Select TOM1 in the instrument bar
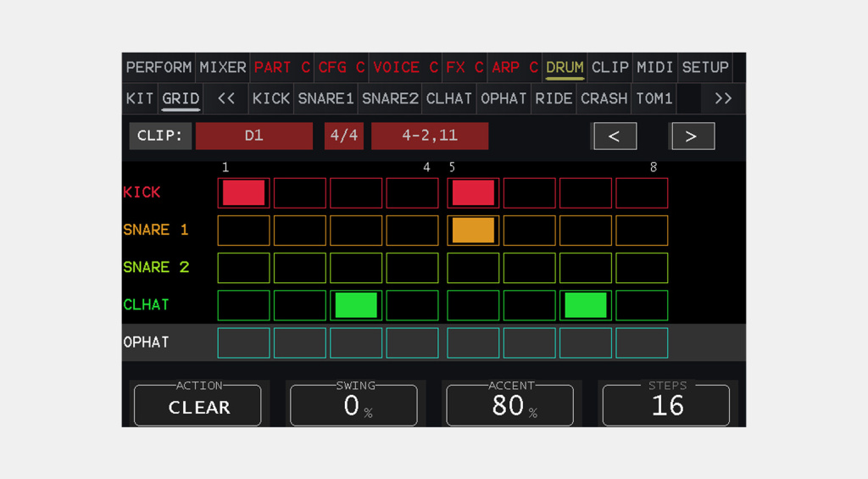The image size is (868, 479). coord(654,98)
